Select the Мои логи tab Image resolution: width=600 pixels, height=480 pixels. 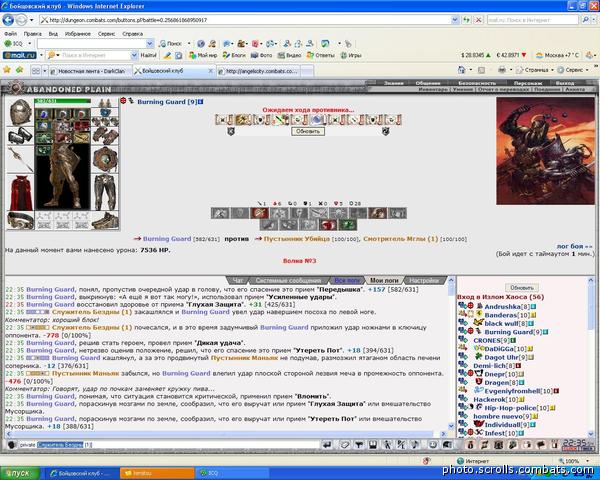(x=384, y=281)
